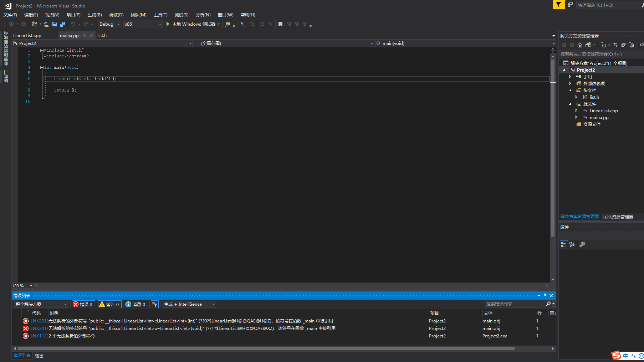Open the 生成(B) menu

coord(95,15)
